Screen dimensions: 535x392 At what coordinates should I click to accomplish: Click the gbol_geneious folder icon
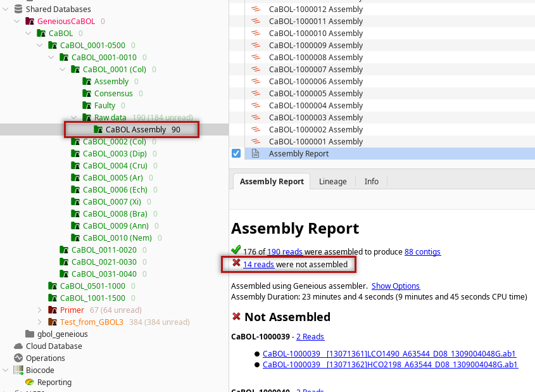click(x=29, y=334)
